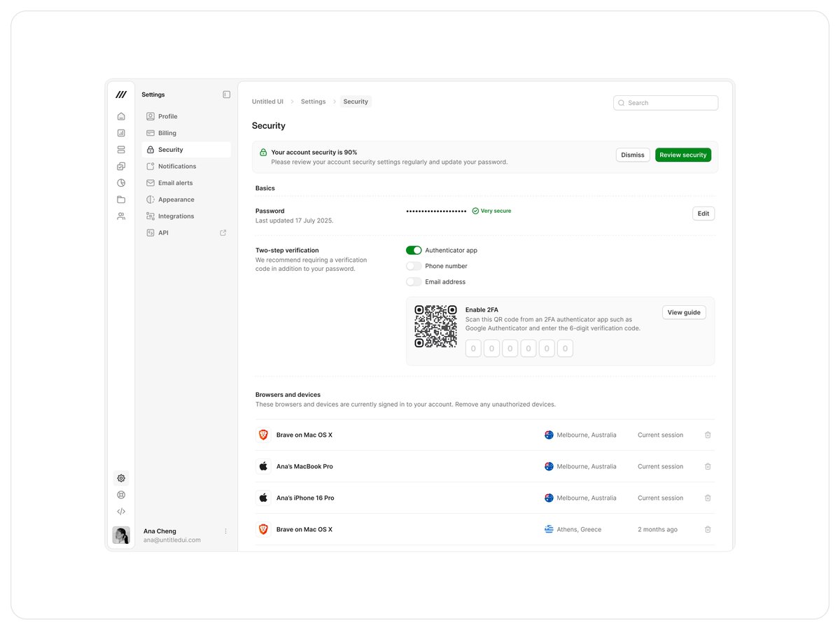840x630 pixels.
Task: Dismiss the account security banner
Action: pos(633,155)
